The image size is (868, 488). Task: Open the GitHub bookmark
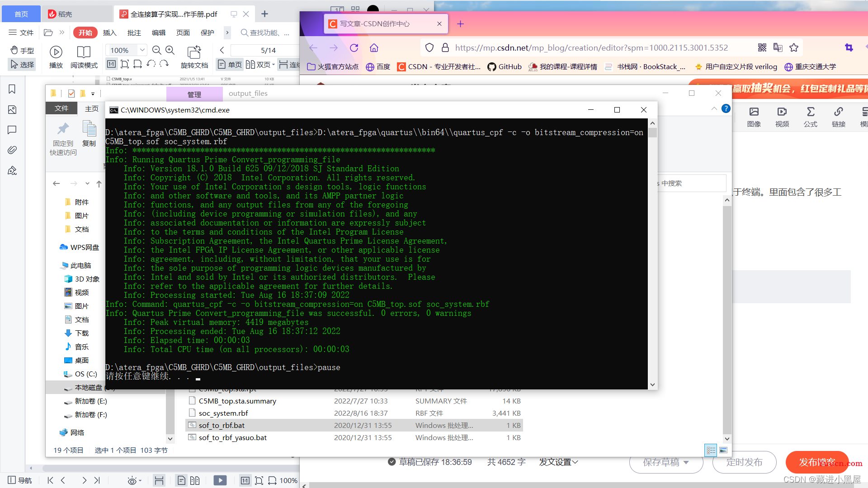click(x=505, y=66)
